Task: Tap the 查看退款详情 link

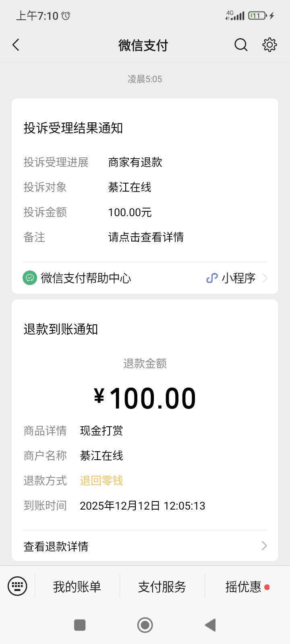Action: (x=56, y=546)
